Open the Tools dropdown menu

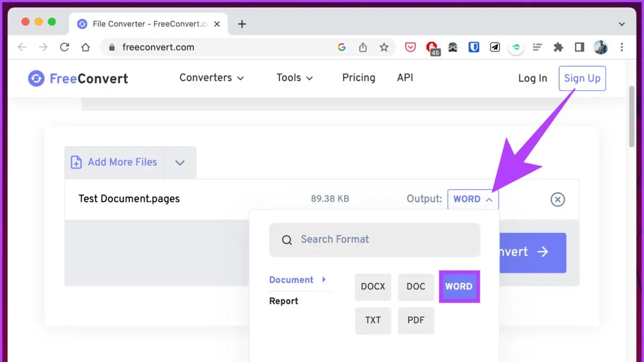pos(295,78)
